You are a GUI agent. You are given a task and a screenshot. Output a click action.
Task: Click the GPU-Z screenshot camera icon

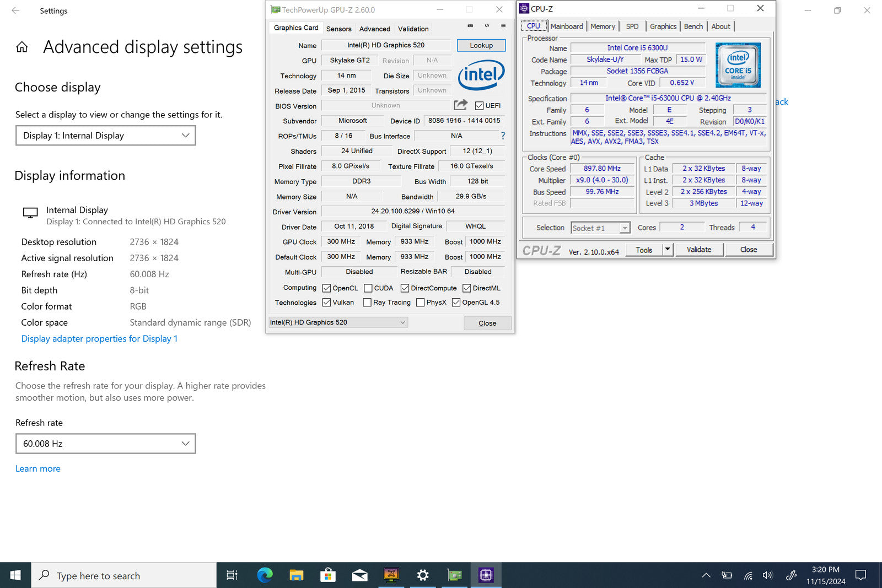[x=470, y=25]
